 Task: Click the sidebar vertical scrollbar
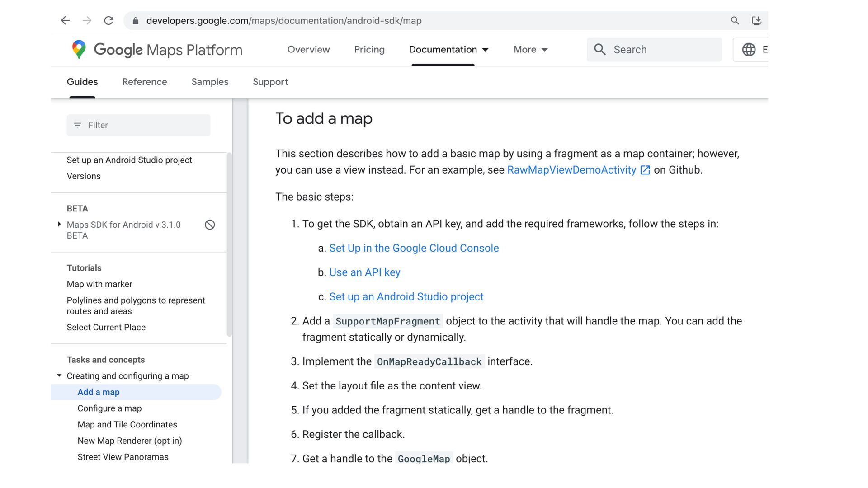[229, 244]
